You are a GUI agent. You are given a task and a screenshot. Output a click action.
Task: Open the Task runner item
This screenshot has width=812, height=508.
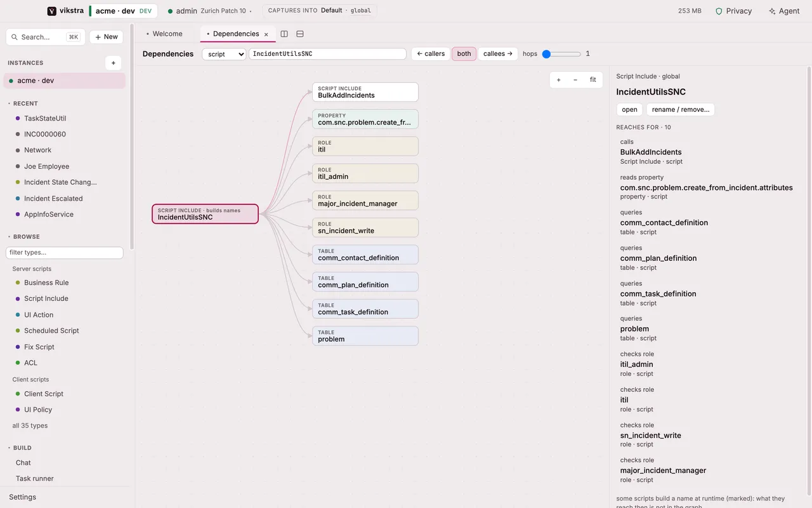tap(35, 479)
